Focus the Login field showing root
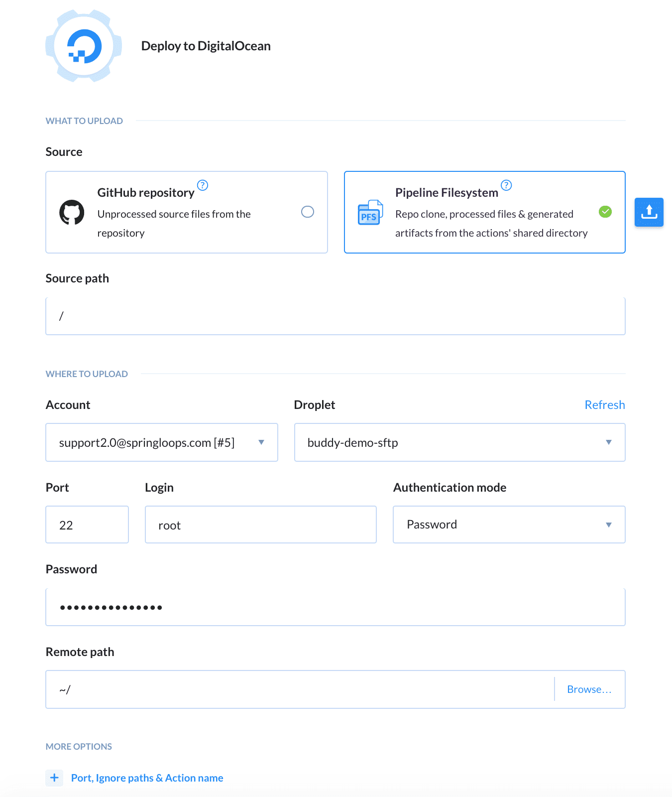Screen dimensions: 672x797 click(261, 525)
